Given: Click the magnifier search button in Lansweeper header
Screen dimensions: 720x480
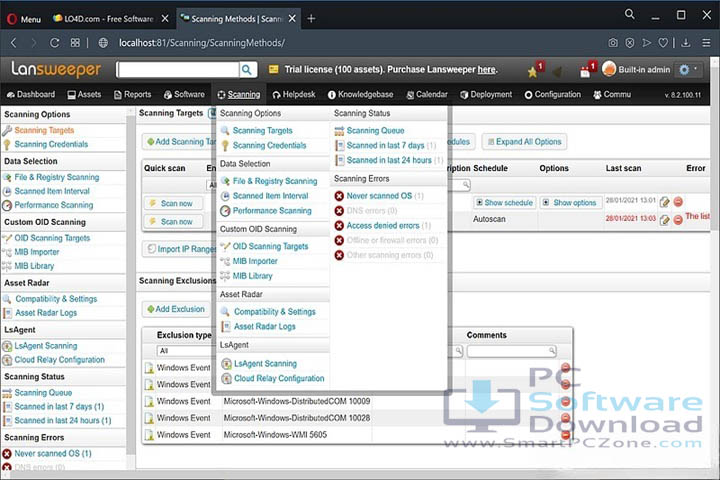Looking at the screenshot, I should click(247, 69).
